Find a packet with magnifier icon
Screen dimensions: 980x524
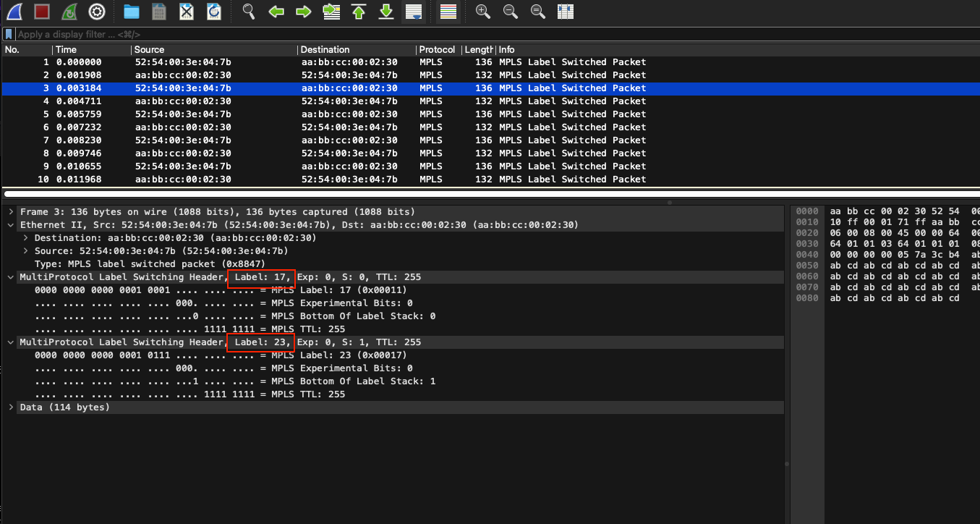tap(249, 12)
